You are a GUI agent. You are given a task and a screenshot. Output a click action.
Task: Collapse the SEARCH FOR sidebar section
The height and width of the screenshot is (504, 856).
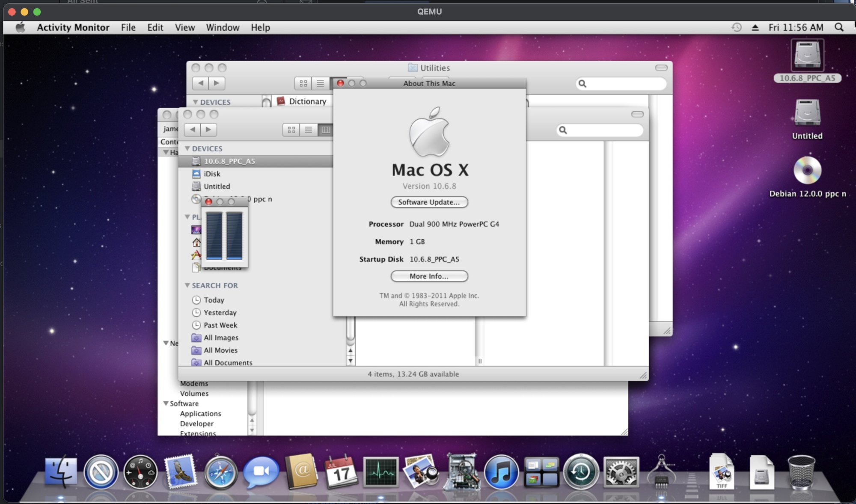click(187, 285)
